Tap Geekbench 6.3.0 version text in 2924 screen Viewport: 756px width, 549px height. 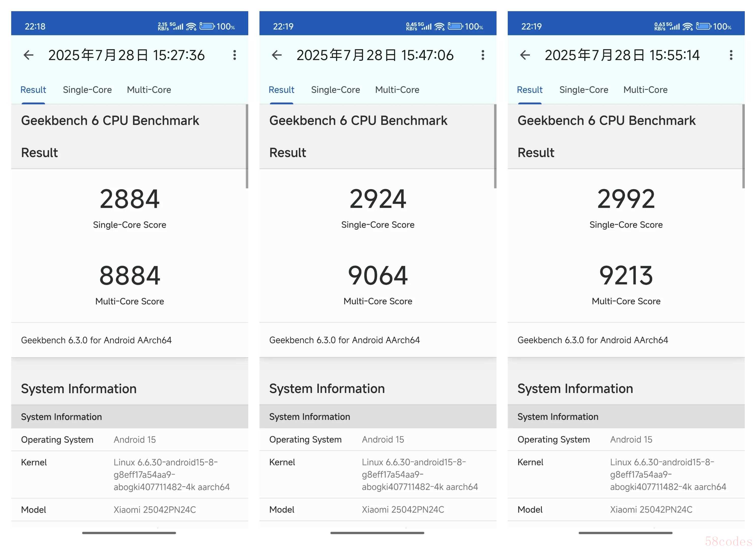pos(345,340)
